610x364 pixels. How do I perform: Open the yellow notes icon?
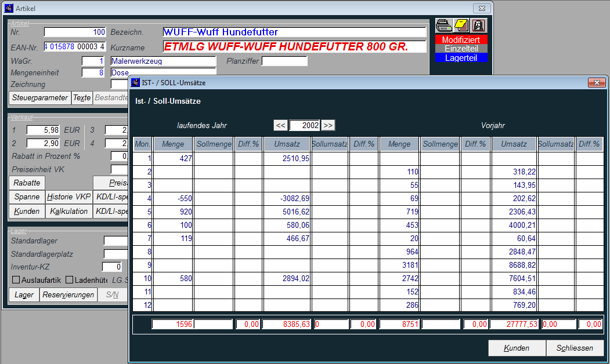pos(461,26)
